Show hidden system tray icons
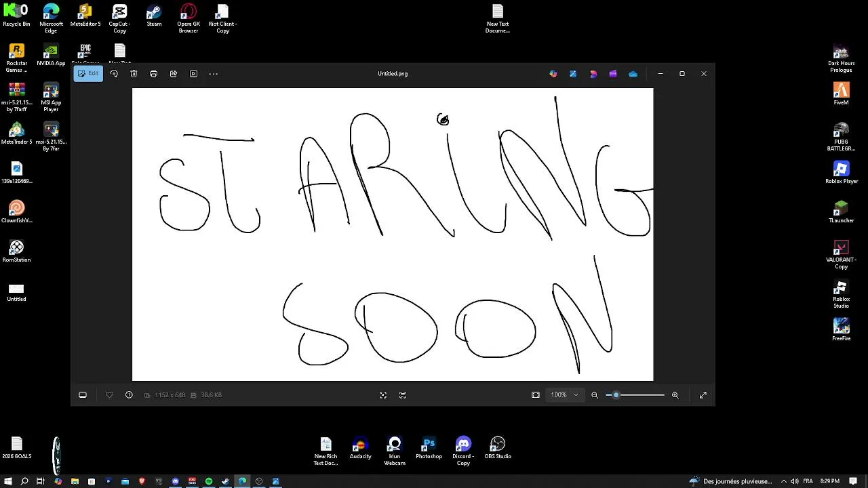 click(x=784, y=481)
